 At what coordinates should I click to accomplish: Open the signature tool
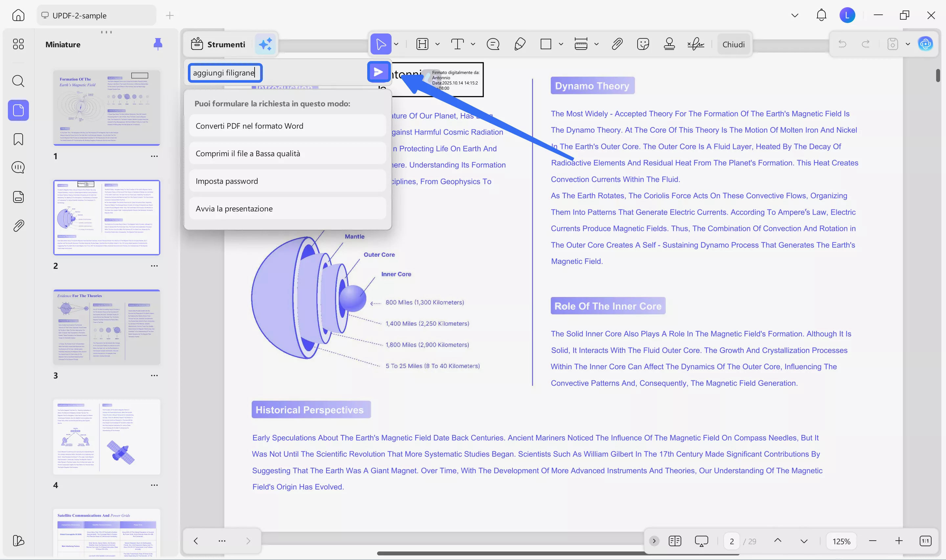[x=696, y=44]
